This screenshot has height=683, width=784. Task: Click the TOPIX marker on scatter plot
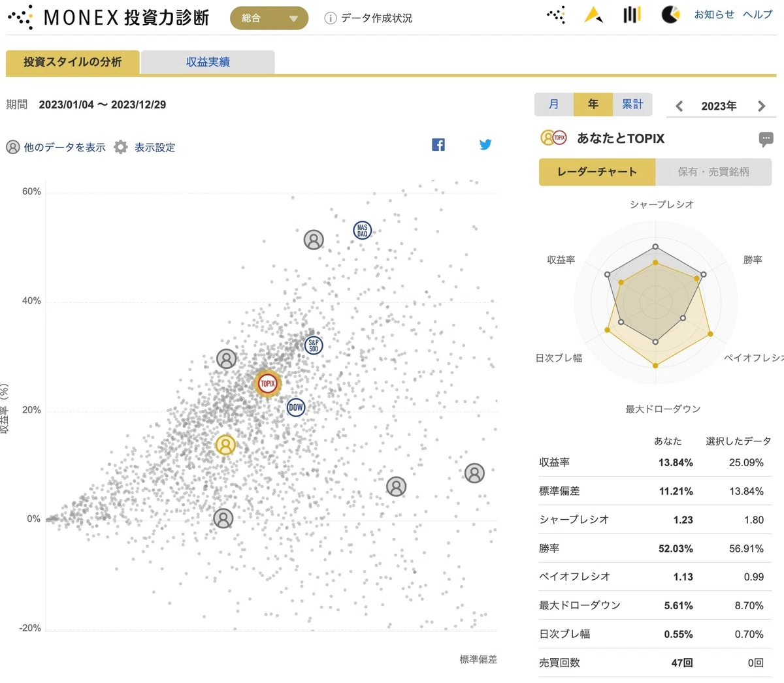click(267, 384)
